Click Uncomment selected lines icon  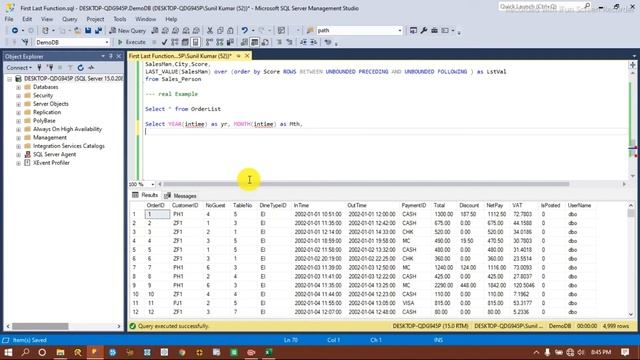[289, 42]
